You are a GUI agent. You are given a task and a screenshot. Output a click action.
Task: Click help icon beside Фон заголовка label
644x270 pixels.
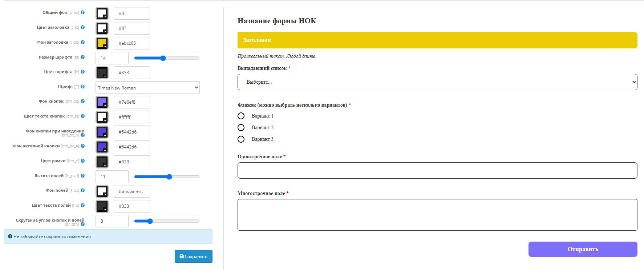pyautogui.click(x=83, y=42)
